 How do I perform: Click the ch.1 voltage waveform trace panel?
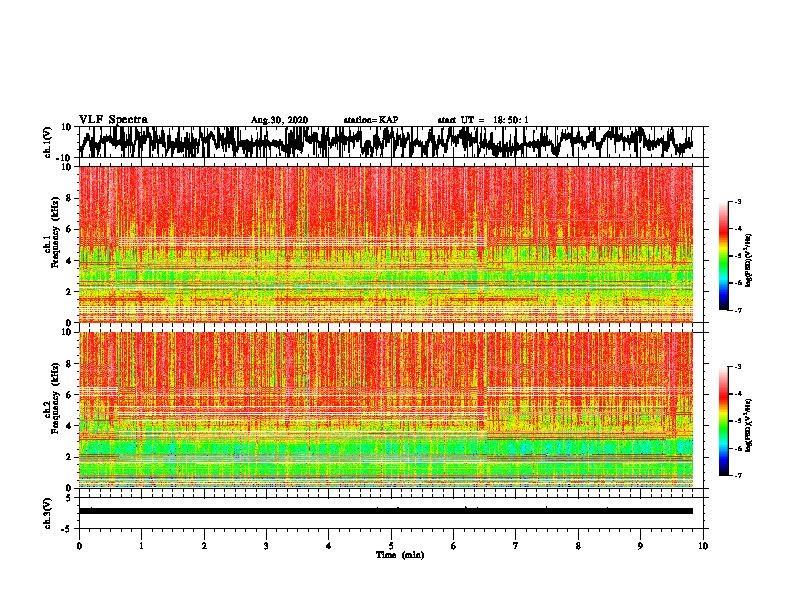click(391, 142)
